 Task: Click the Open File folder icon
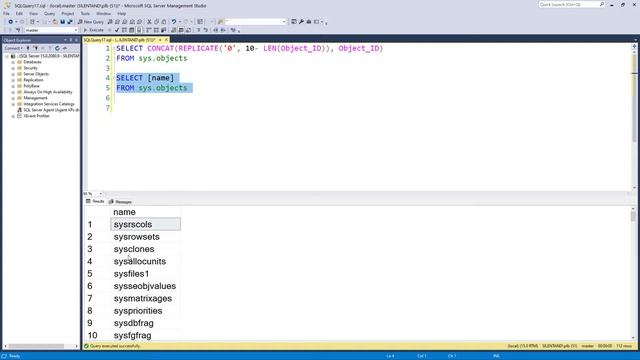[55, 22]
